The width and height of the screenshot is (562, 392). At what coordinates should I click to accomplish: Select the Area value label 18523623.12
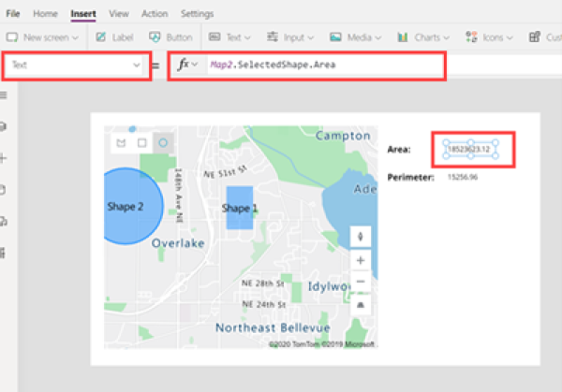pos(469,150)
